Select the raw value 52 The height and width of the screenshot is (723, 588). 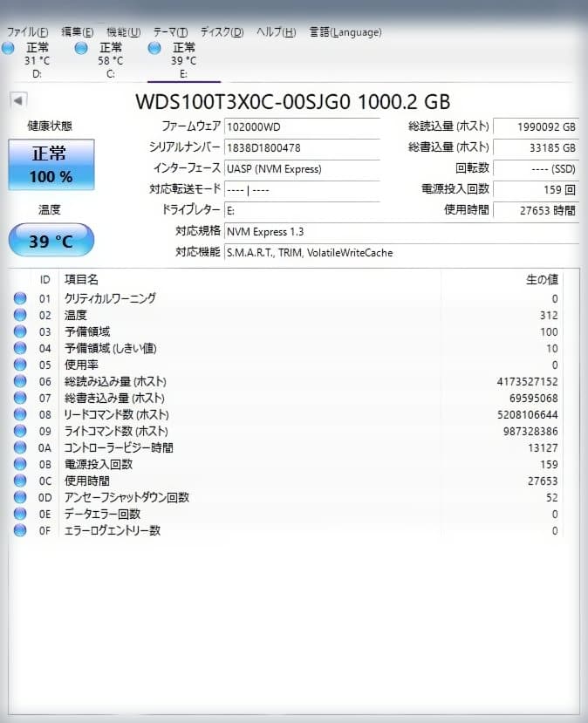[552, 498]
